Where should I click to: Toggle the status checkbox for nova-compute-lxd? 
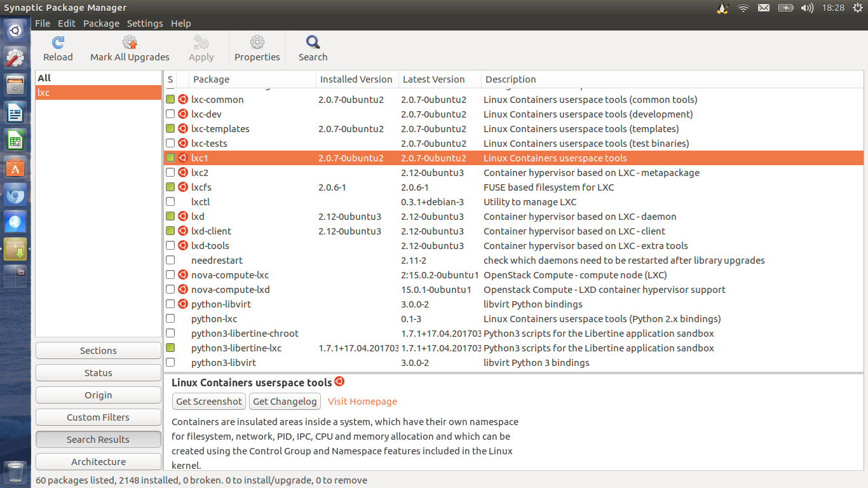point(170,289)
